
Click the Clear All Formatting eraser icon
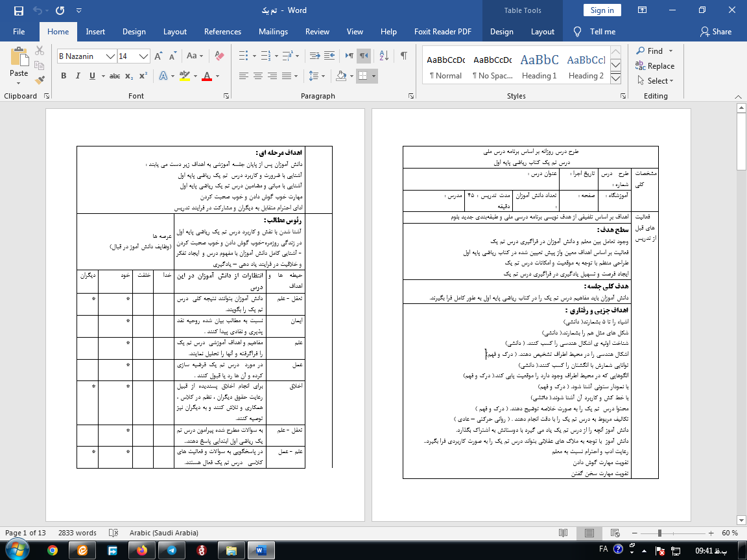(219, 56)
